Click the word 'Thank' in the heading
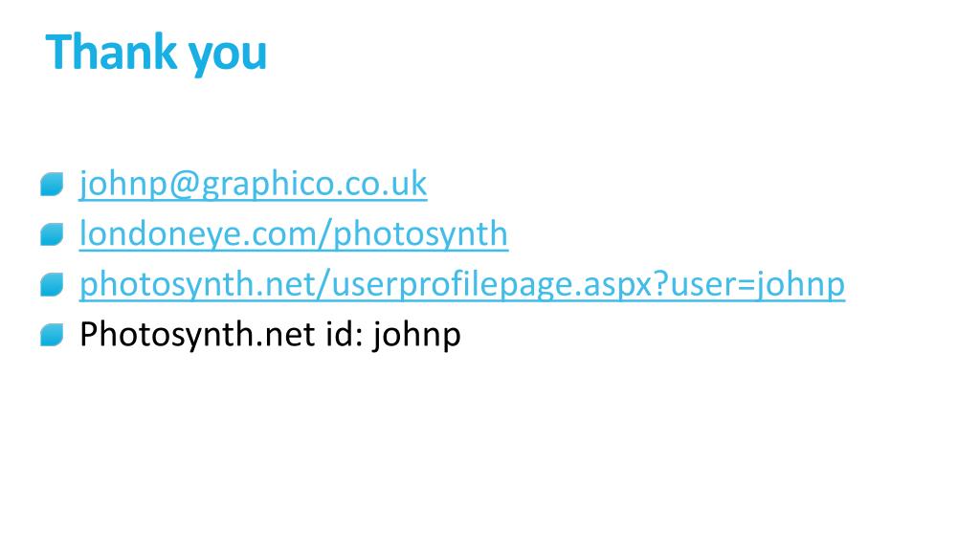 (x=111, y=52)
